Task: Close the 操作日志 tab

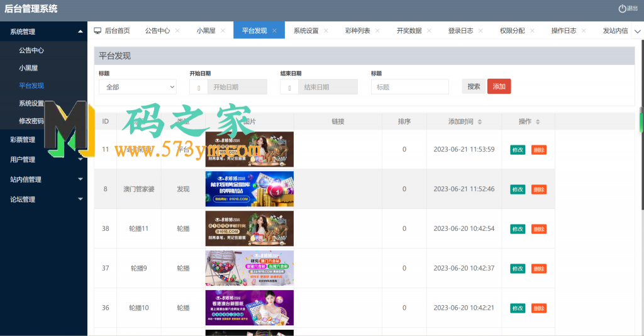Action: pos(584,31)
